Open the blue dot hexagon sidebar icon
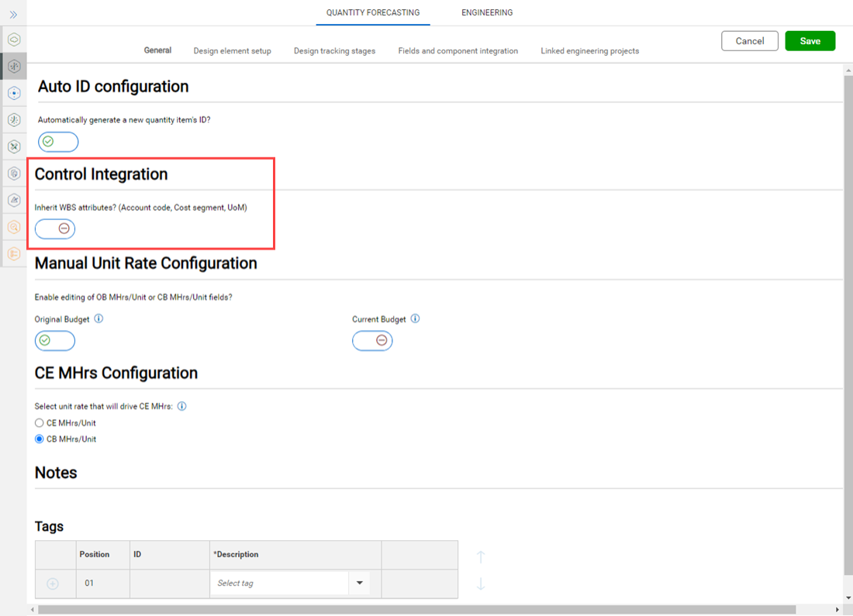The height and width of the screenshot is (616, 853). [x=14, y=93]
